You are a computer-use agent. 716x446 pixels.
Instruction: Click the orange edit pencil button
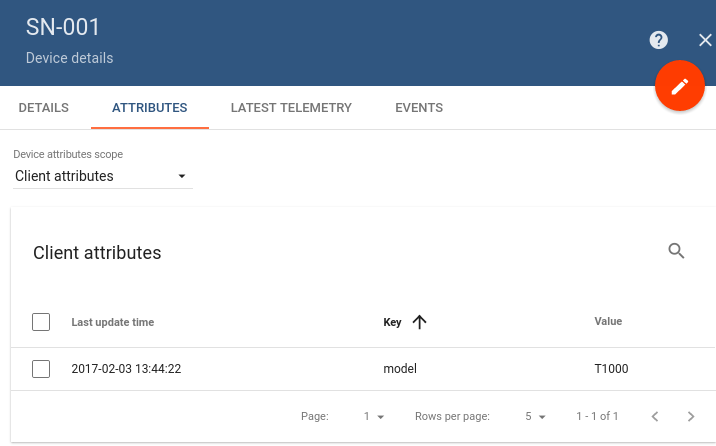(680, 87)
